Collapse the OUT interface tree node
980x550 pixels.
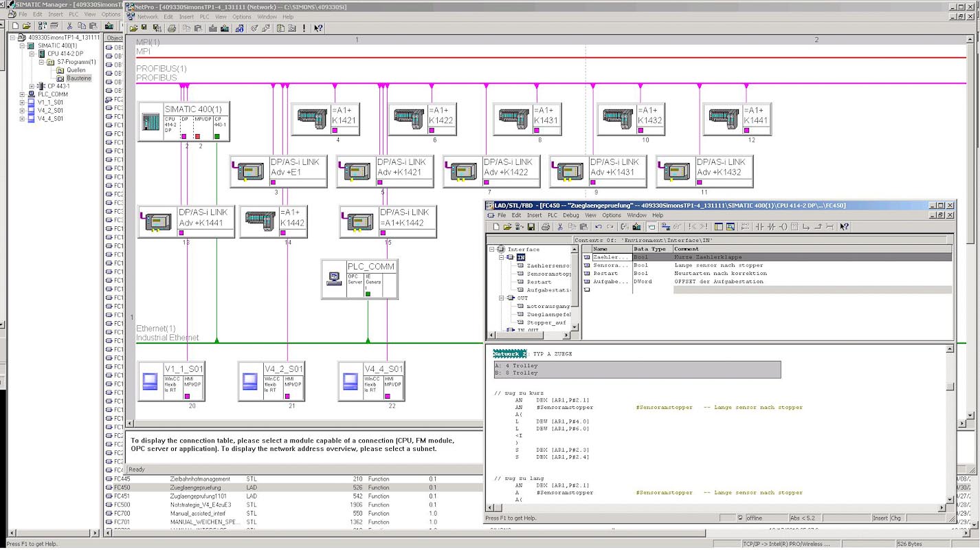pos(500,298)
